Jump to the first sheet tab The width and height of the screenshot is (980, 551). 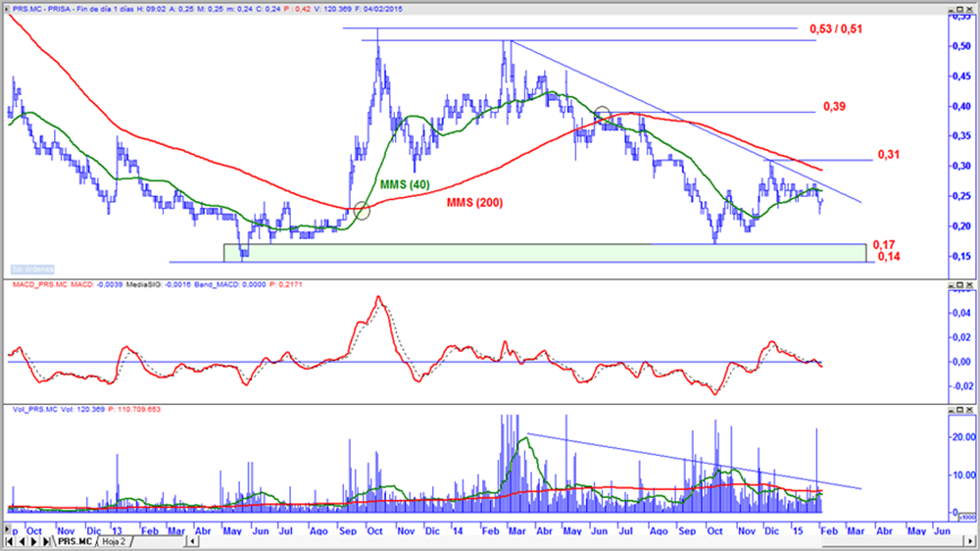coord(10,541)
